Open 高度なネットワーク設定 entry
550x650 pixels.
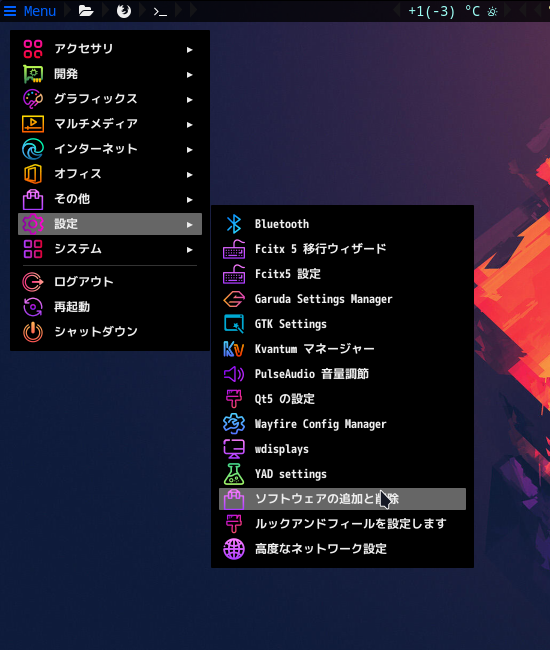tap(342, 549)
